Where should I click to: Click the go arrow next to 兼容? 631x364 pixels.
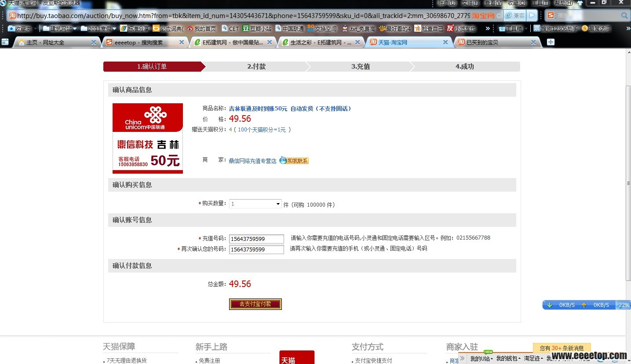[532, 15]
